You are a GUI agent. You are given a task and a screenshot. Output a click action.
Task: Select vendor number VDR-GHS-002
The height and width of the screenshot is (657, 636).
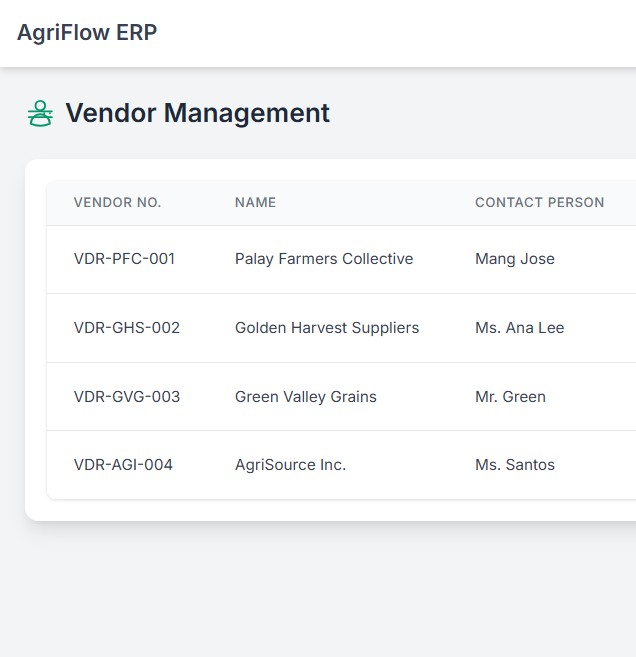point(127,328)
